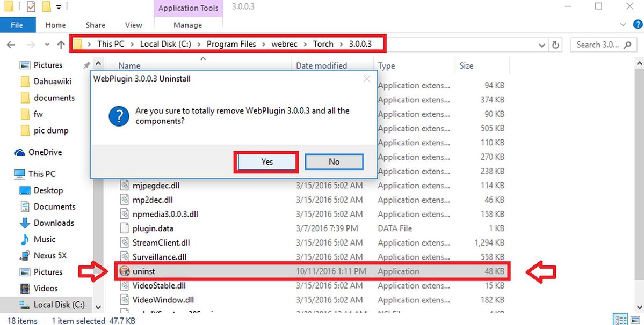The width and height of the screenshot is (644, 325).
Task: Refresh the current folder
Action: click(556, 45)
